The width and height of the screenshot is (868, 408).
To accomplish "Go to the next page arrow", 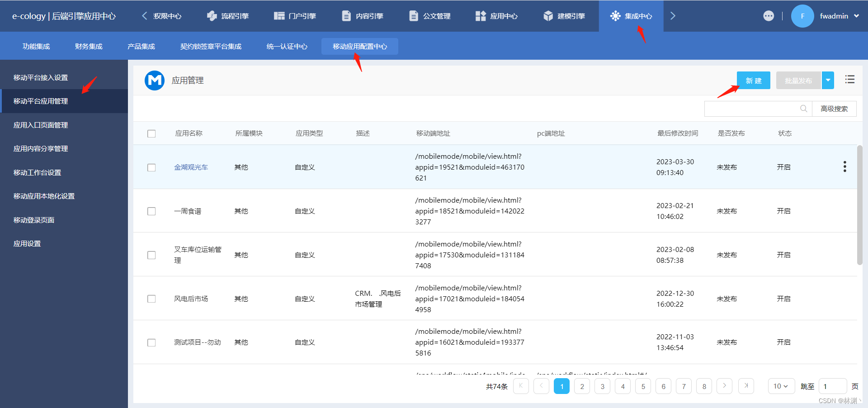I will pyautogui.click(x=724, y=386).
